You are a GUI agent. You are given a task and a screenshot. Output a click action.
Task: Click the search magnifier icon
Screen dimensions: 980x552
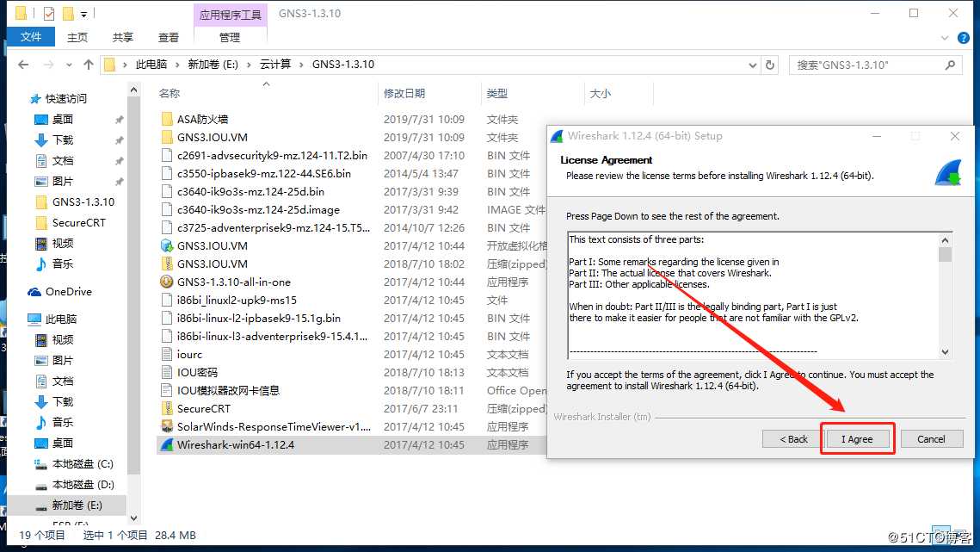[950, 65]
